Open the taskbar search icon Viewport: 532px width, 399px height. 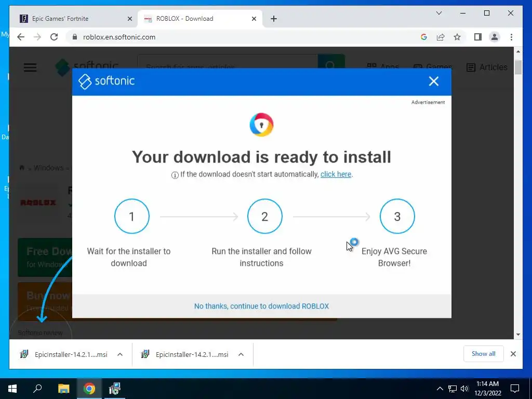coord(37,388)
